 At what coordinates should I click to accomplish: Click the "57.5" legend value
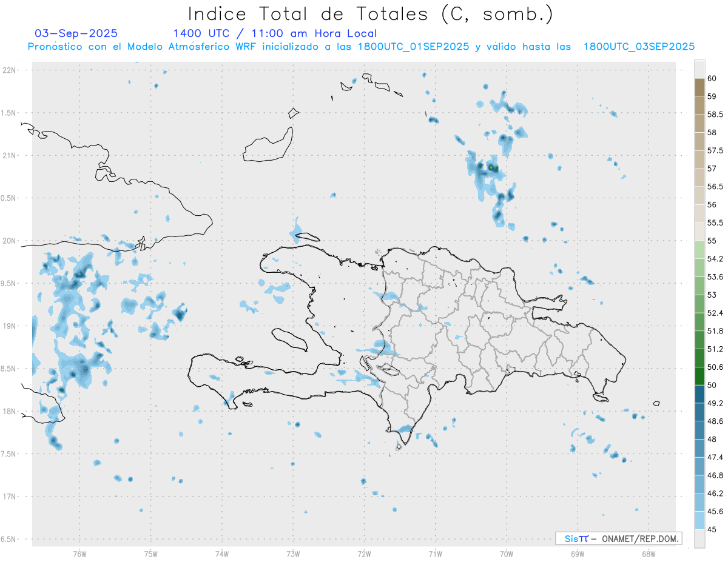[x=715, y=150]
